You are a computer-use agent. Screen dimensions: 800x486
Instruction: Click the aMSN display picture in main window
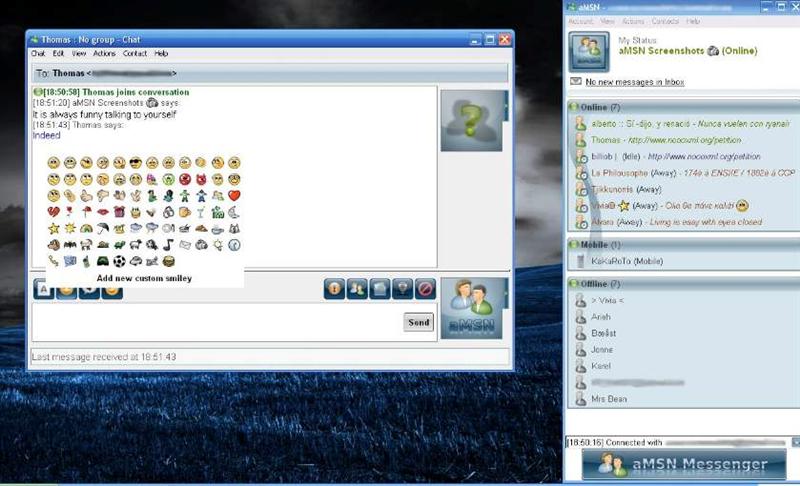click(x=589, y=52)
